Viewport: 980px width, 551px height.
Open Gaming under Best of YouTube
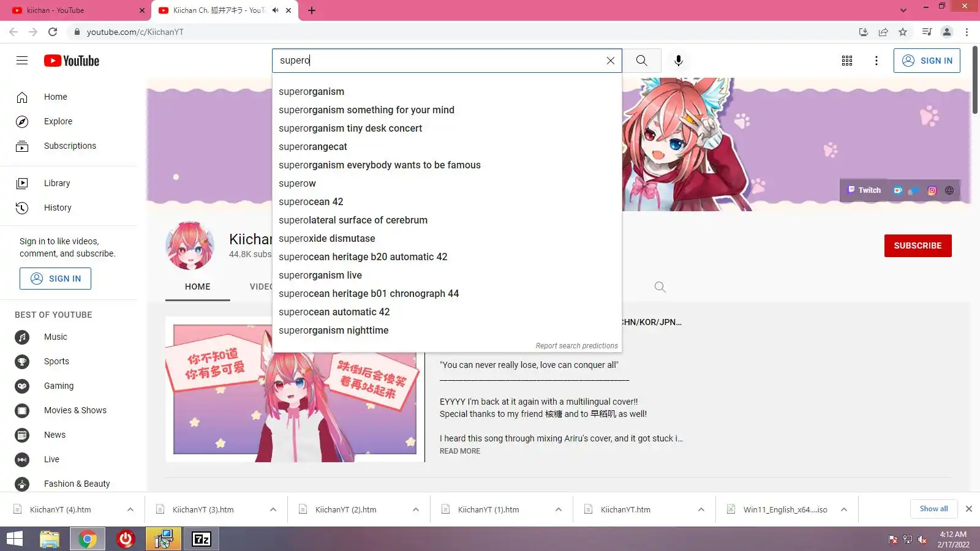69,386
